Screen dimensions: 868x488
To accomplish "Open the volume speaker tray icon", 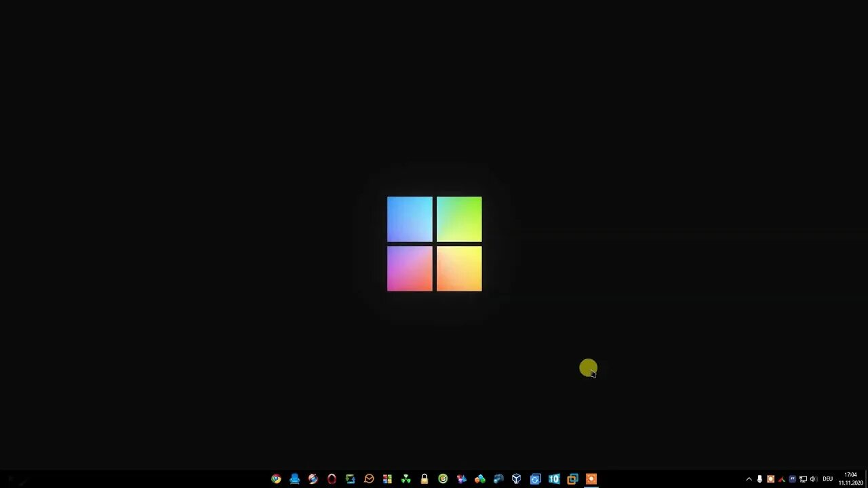I will click(x=814, y=479).
